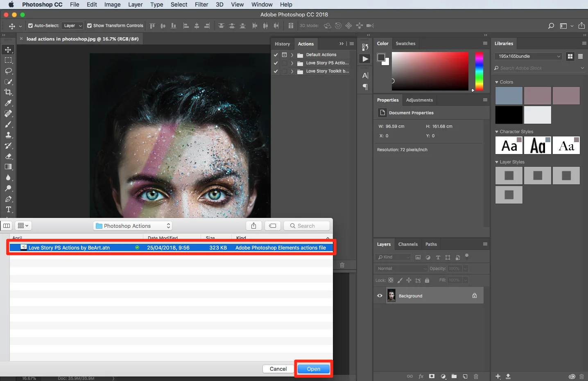Select the Crop tool
The width and height of the screenshot is (588, 381).
(x=8, y=92)
